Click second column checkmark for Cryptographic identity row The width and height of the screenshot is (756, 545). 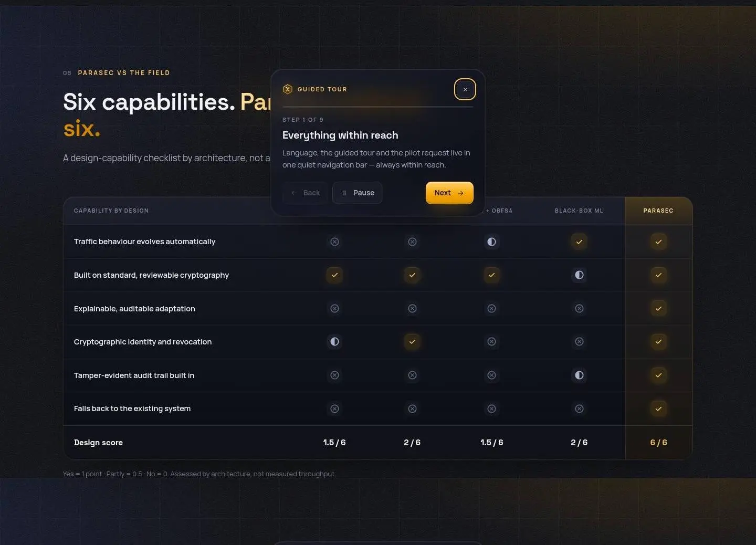click(412, 342)
